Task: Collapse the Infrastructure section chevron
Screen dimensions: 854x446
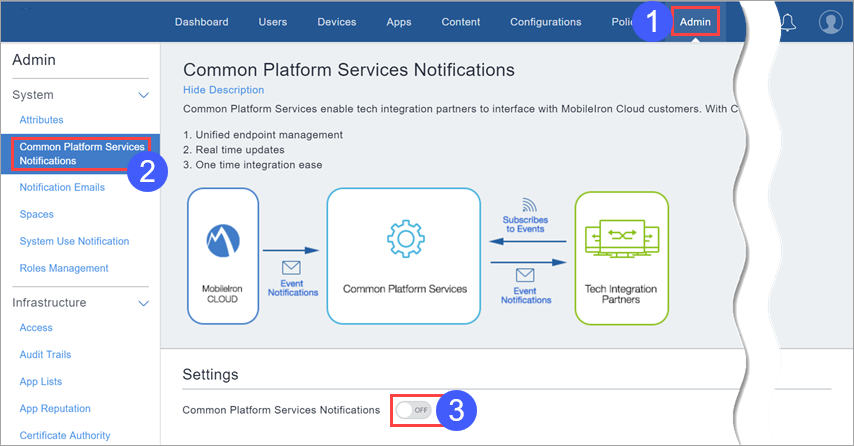Action: 144,303
